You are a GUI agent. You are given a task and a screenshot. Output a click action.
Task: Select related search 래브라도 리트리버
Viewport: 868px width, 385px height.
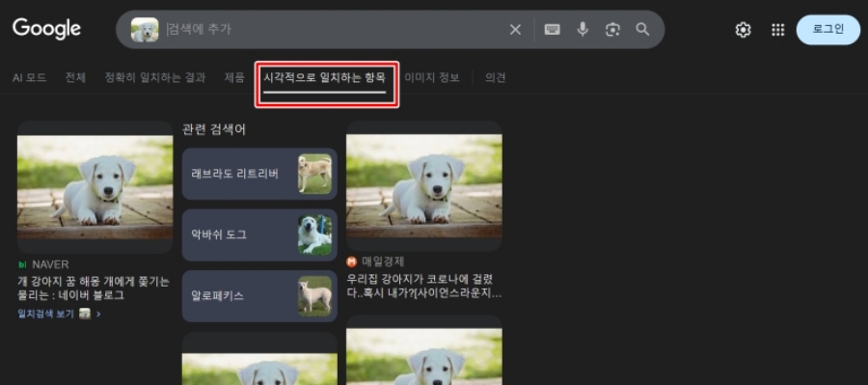click(259, 174)
